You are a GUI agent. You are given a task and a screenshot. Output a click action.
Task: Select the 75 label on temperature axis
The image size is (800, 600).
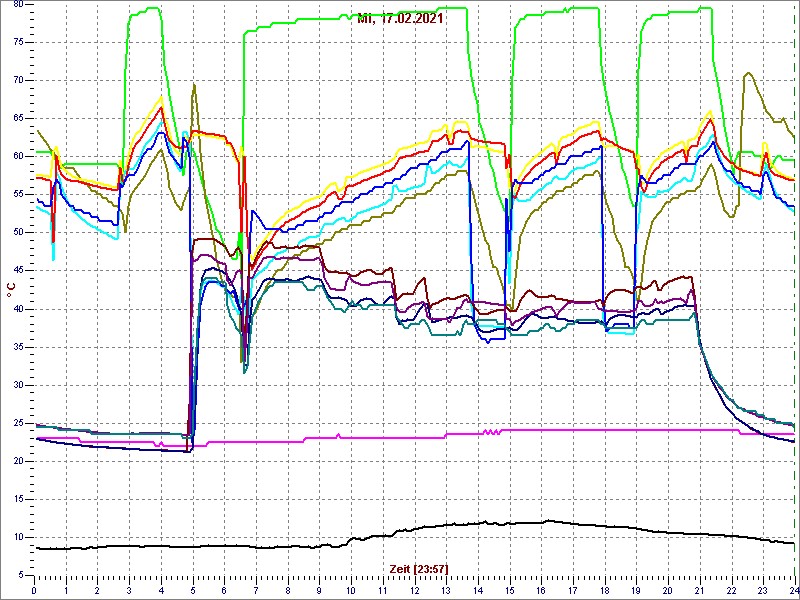coord(19,42)
